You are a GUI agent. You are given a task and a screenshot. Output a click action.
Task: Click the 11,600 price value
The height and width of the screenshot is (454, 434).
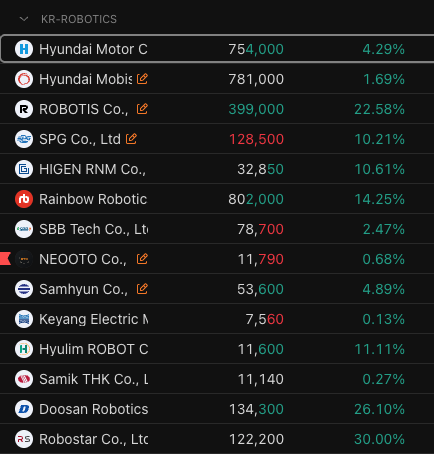coord(261,349)
